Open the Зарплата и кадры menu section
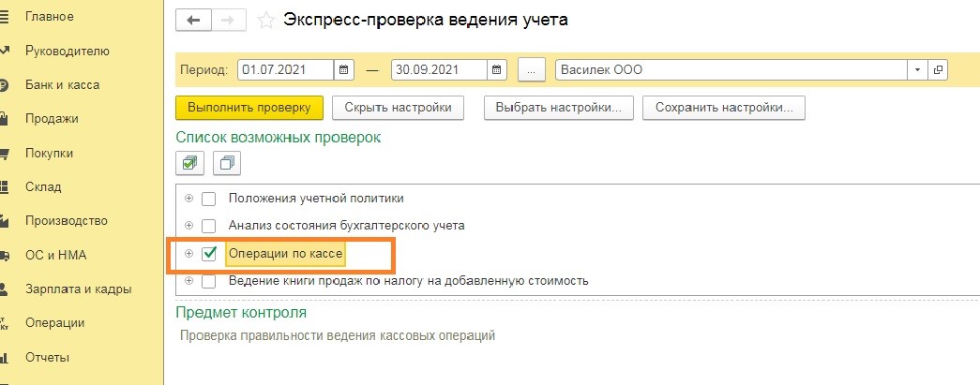 [78, 289]
